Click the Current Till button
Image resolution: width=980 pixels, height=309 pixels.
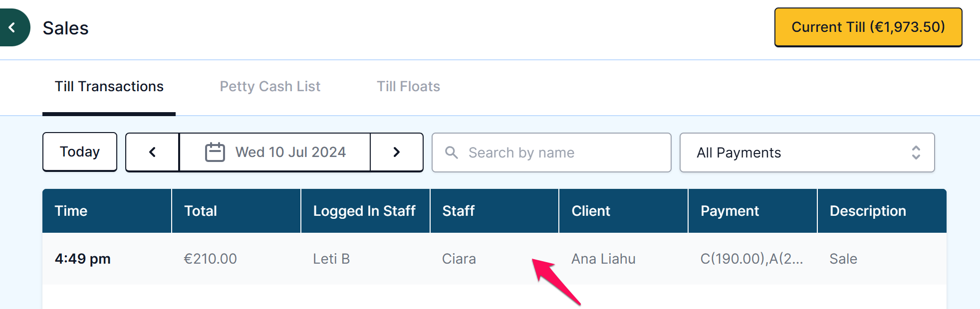[x=868, y=27]
